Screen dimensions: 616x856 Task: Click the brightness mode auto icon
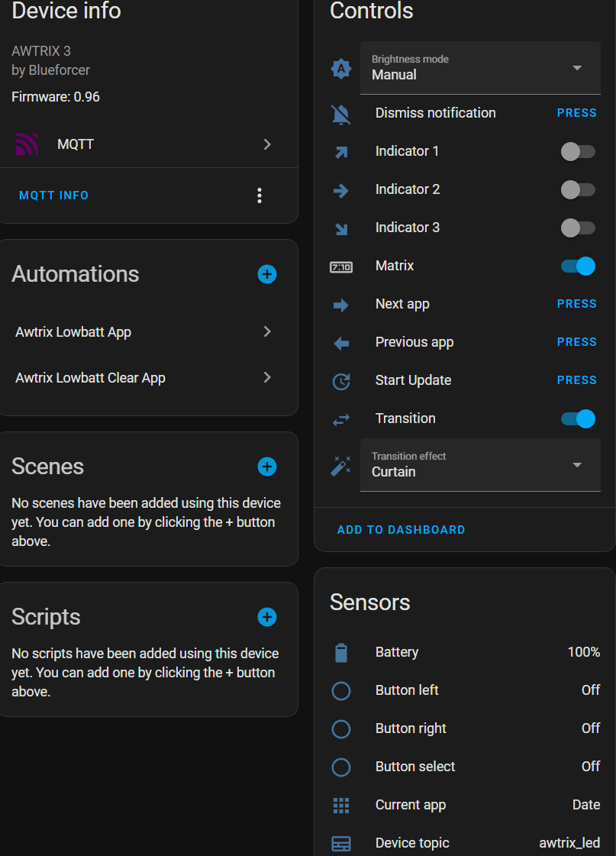[340, 68]
